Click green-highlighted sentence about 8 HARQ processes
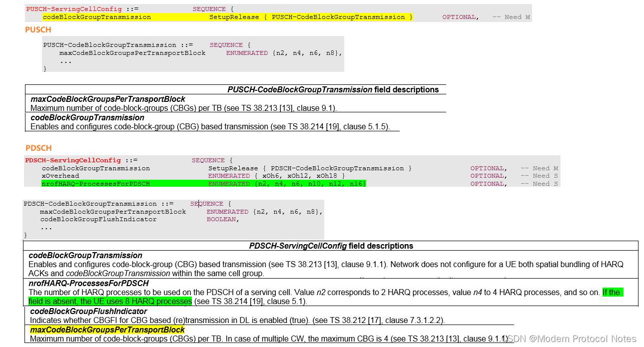Screen dimensions: 644x347 325,297
